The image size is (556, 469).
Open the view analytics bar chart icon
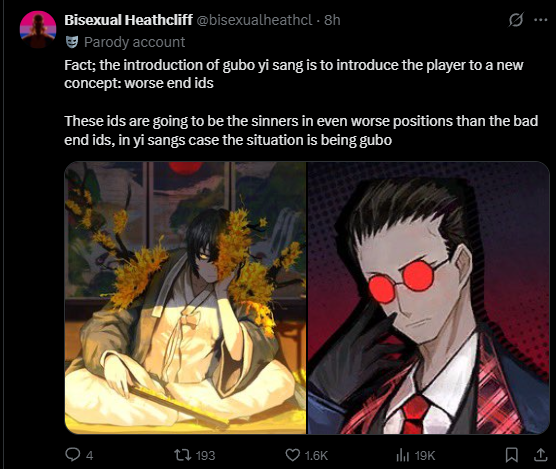402,455
